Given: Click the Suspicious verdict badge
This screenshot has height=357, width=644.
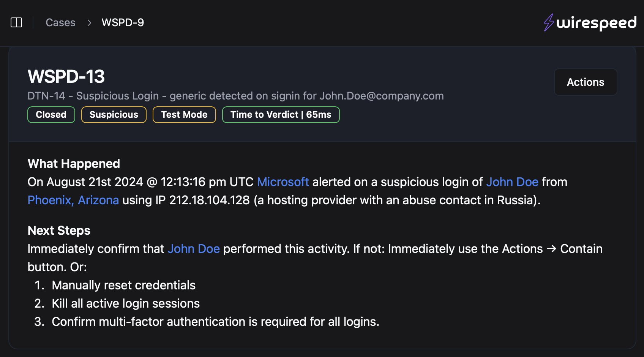Looking at the screenshot, I should click(x=114, y=115).
